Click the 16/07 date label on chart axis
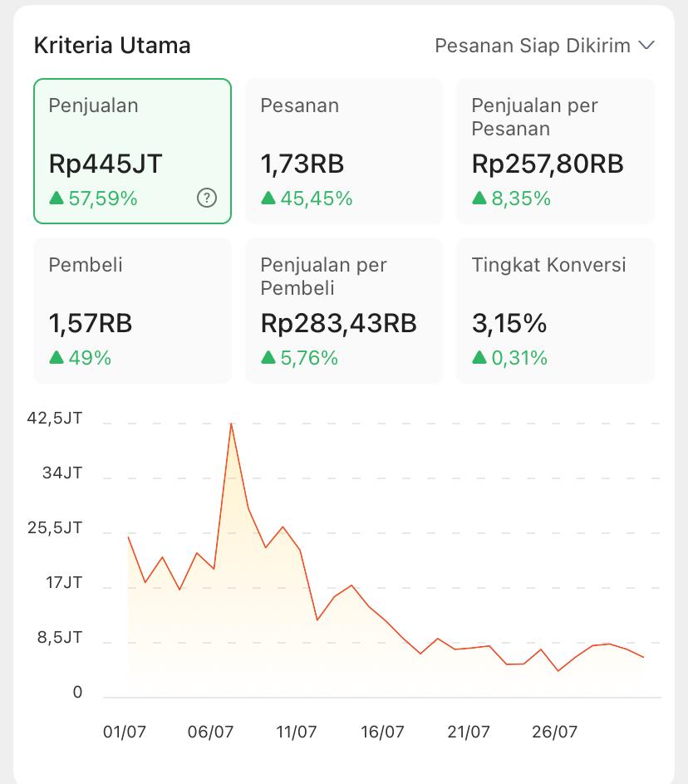The height and width of the screenshot is (784, 688). (382, 732)
